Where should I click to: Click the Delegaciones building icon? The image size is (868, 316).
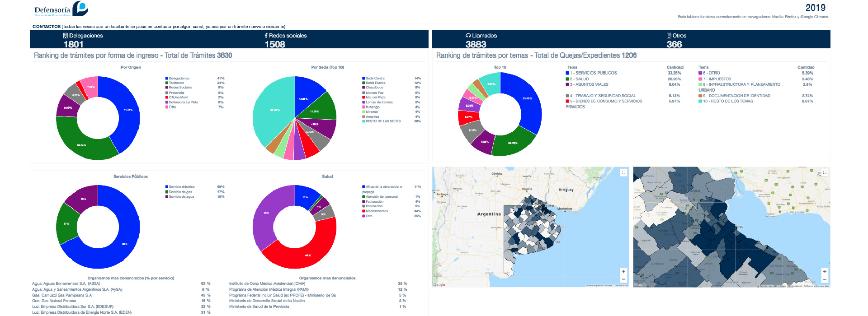[x=66, y=36]
